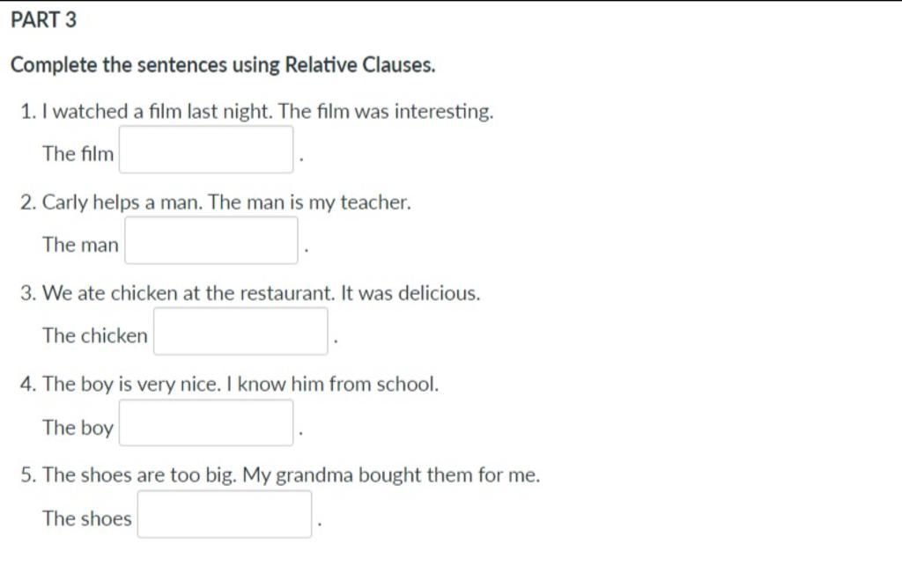The image size is (902, 588).
Task: Click the "Complete the sentences using Relative Clauses" instruction
Action: (223, 65)
